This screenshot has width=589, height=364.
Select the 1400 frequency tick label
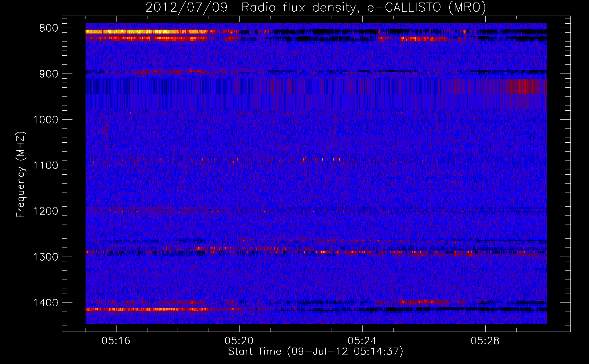pos(46,303)
